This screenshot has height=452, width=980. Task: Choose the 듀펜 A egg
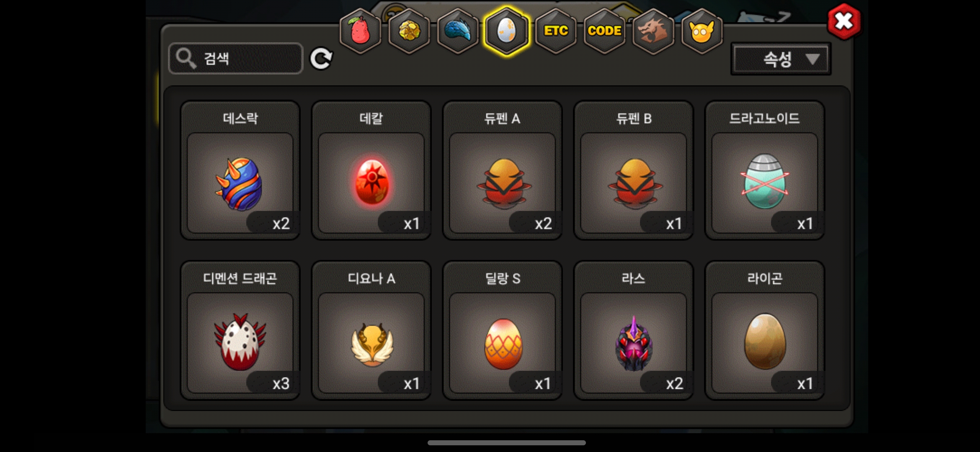pos(502,170)
